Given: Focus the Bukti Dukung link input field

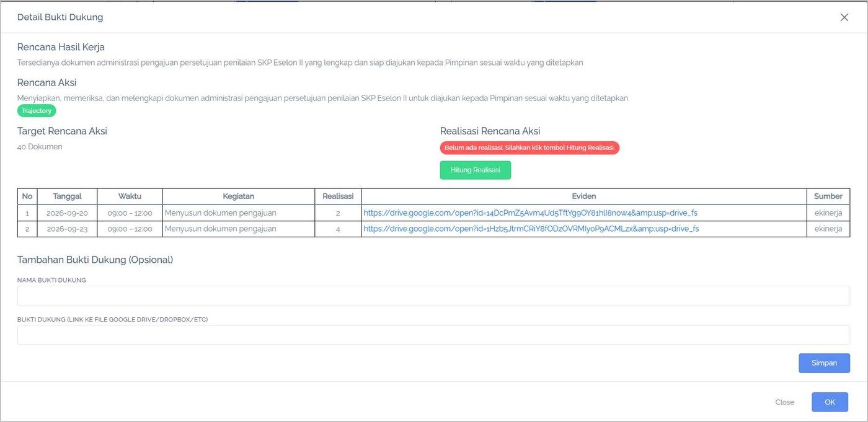Looking at the screenshot, I should pos(433,335).
